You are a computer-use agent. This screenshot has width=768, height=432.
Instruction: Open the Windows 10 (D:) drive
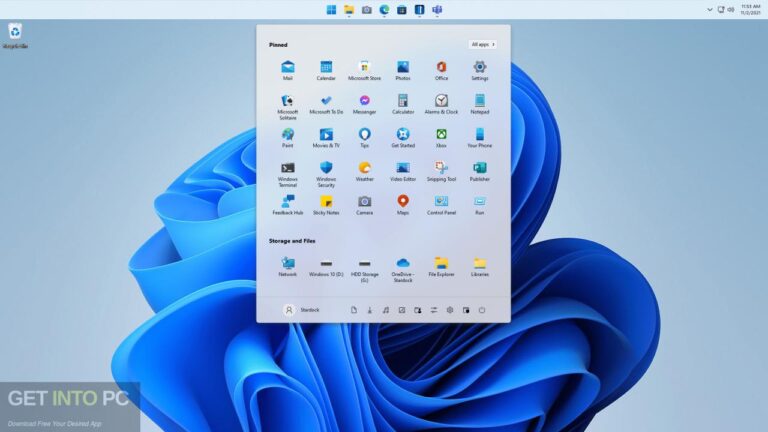pos(326,266)
